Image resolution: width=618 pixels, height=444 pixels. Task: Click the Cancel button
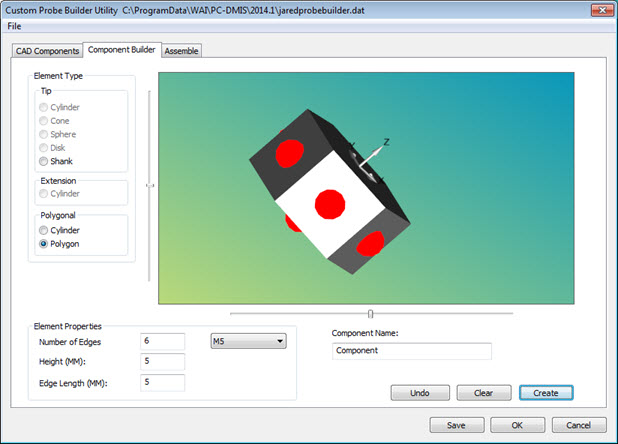(x=578, y=425)
